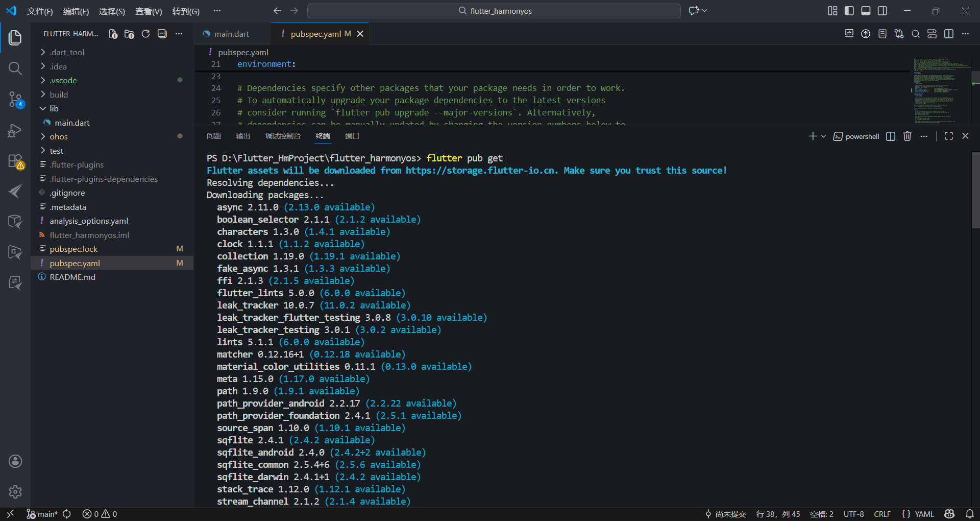This screenshot has width=980, height=521.
Task: Expand the .vscode folder
Action: click(112, 80)
